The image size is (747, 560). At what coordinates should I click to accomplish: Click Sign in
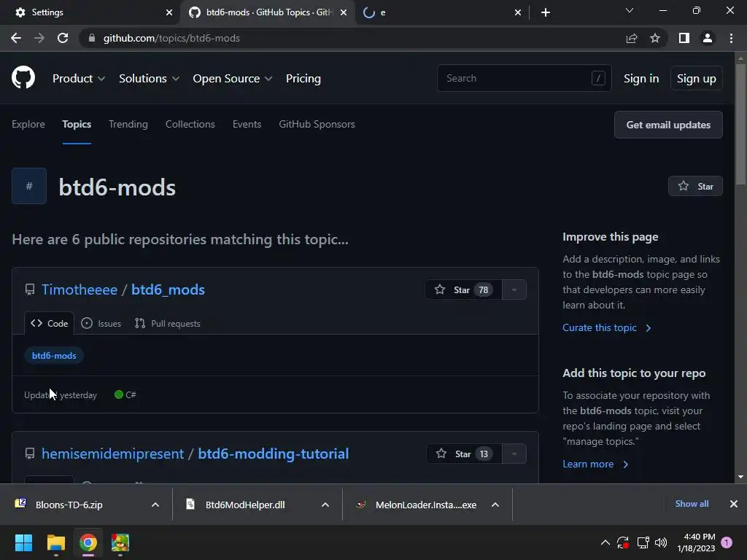click(x=641, y=79)
